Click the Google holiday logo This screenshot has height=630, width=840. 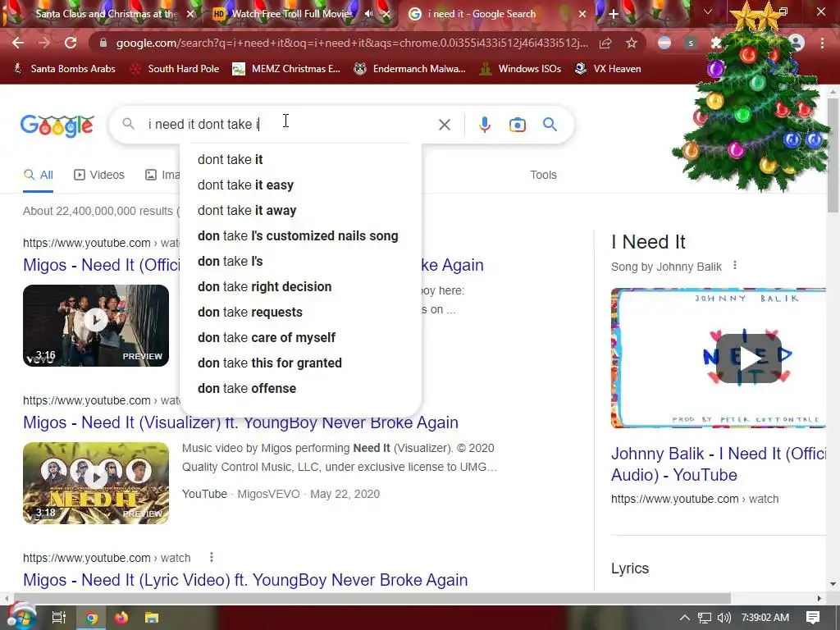coord(57,126)
